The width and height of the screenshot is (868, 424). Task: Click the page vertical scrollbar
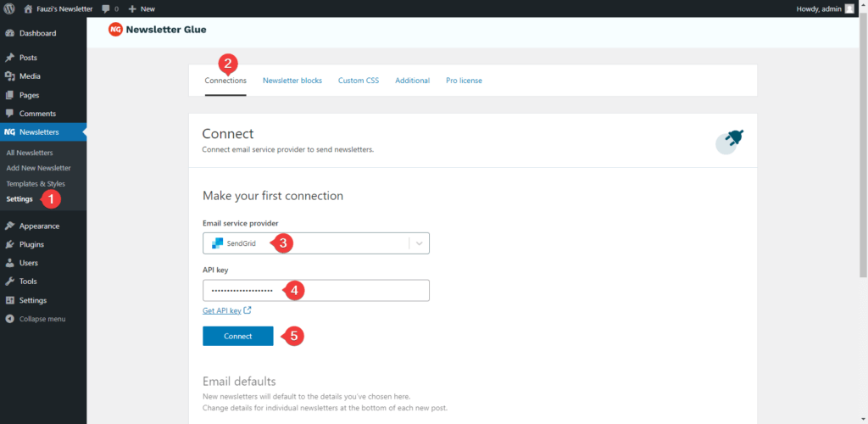tap(864, 147)
